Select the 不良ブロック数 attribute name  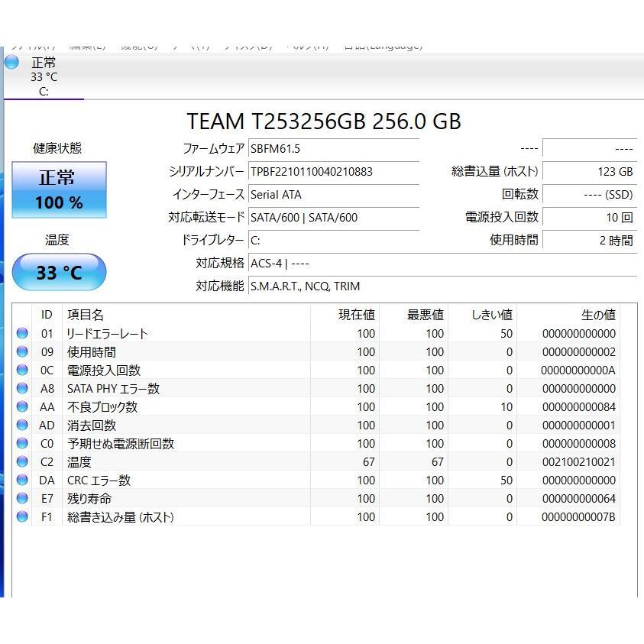click(102, 407)
